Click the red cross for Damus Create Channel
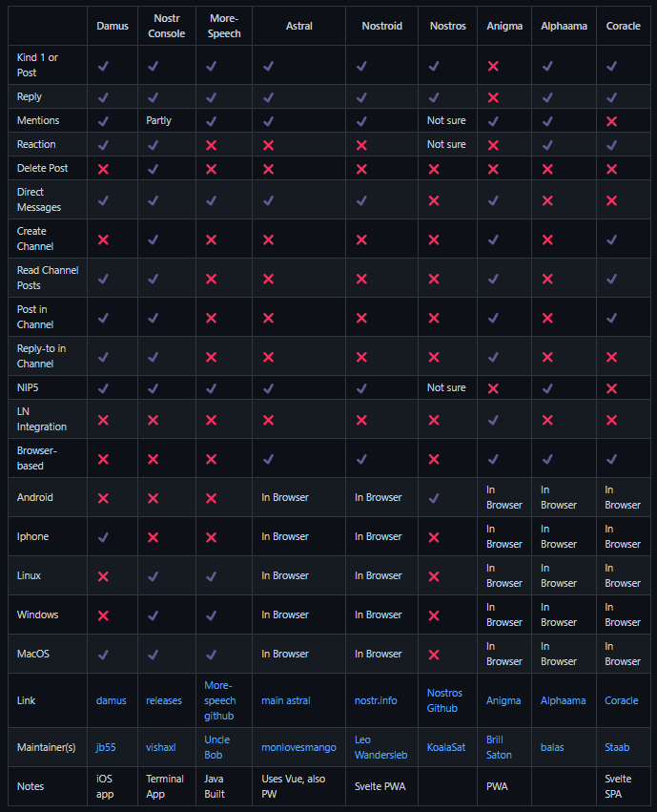The width and height of the screenshot is (657, 812). tap(104, 239)
